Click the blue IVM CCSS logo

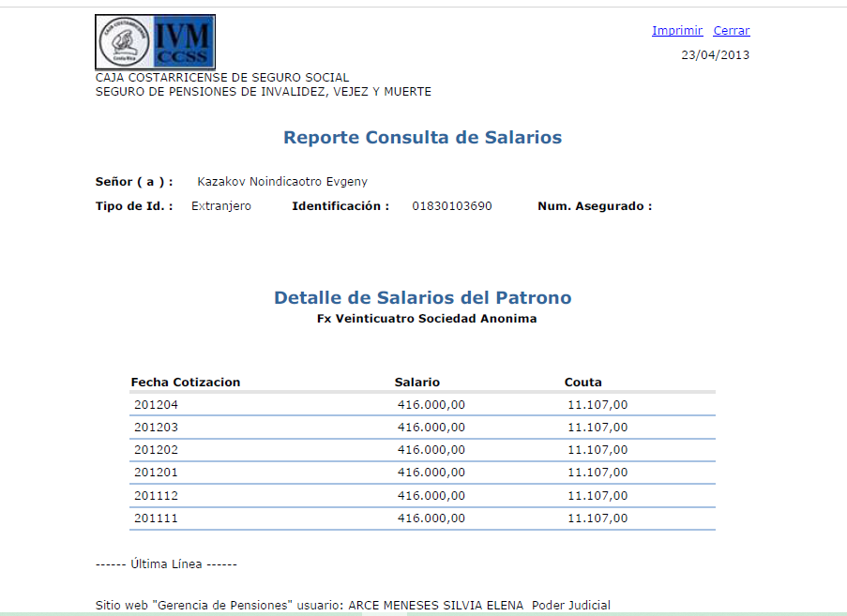[184, 42]
